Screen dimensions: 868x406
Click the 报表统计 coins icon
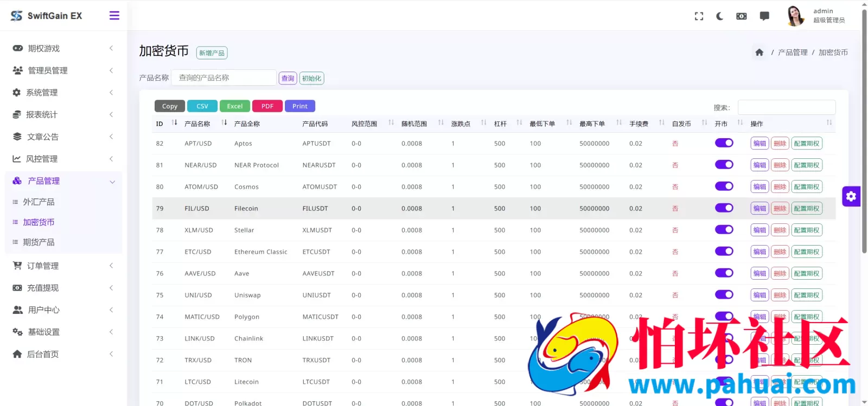coord(17,114)
